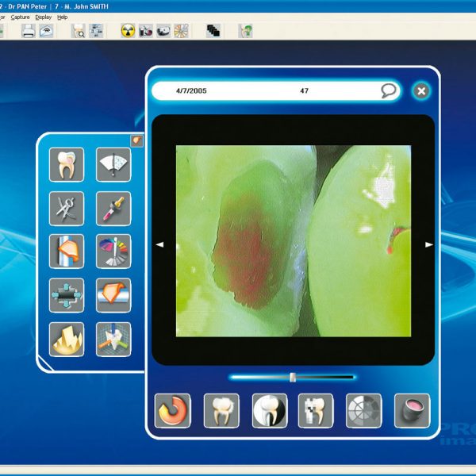Click the tooth number 47 in header
476x476 pixels.
click(304, 90)
